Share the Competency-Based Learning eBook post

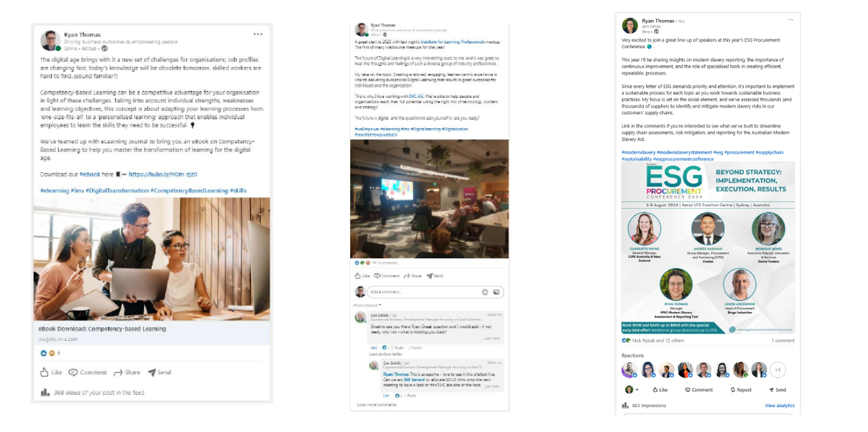pyautogui.click(x=127, y=372)
